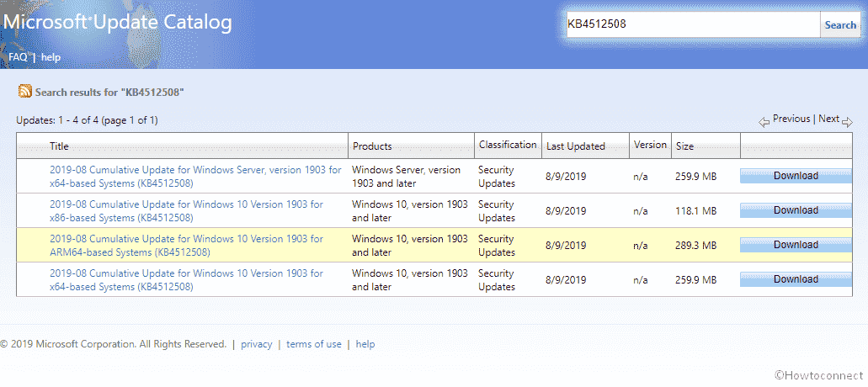Download the Windows 10 x64-based update
The image size is (868, 387).
click(x=796, y=280)
